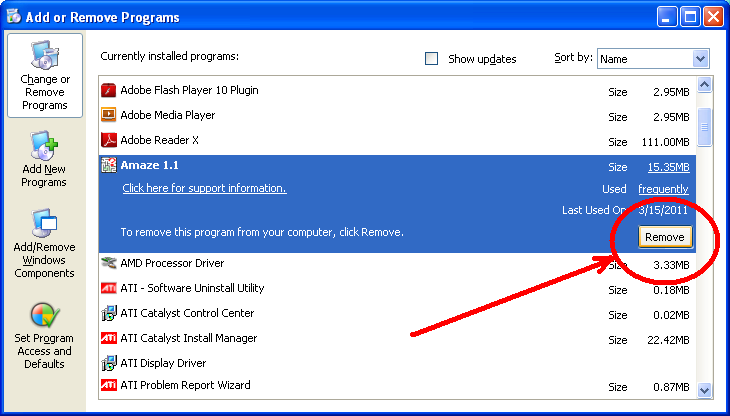Open the Sort by Name dropdown
730x416 pixels.
click(653, 59)
